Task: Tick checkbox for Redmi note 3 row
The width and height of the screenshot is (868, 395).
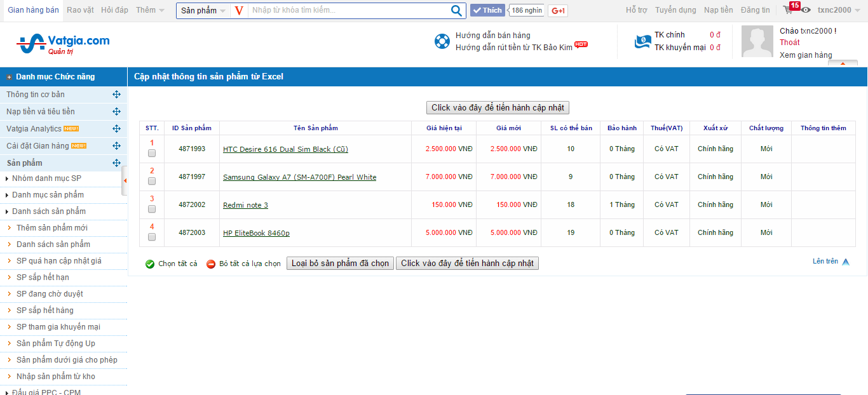Action: pos(152,209)
